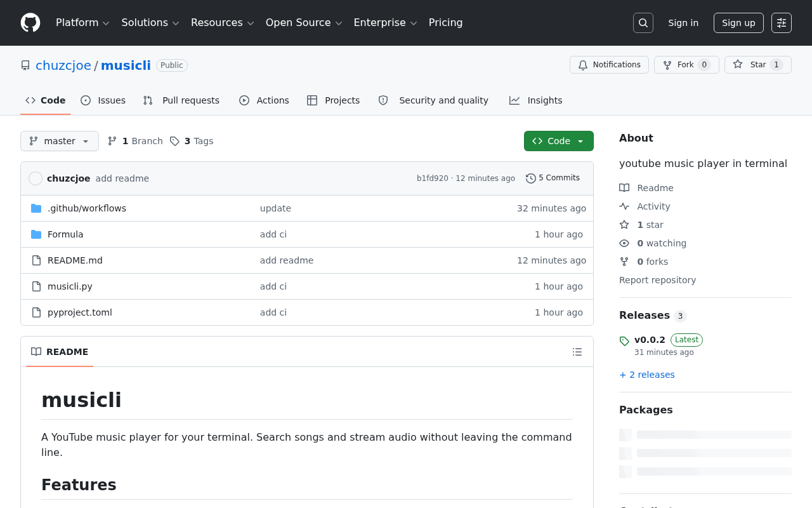Expand the Platform menu
This screenshot has width=812, height=508.
83,23
